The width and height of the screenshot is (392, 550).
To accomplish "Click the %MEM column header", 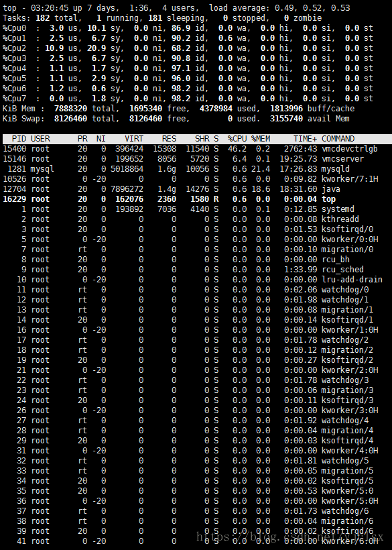I will pos(261,139).
